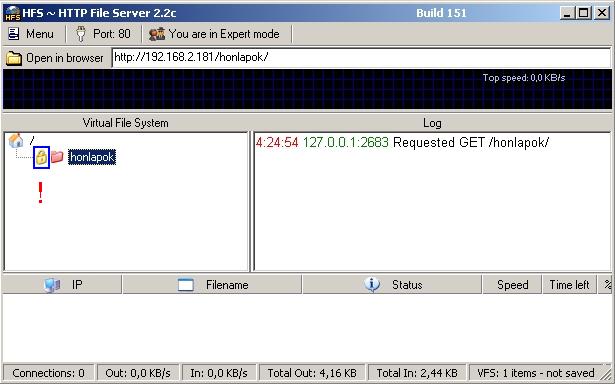Click the Port: 80 plug icon
Screen dimensions: 615x384
(81, 34)
